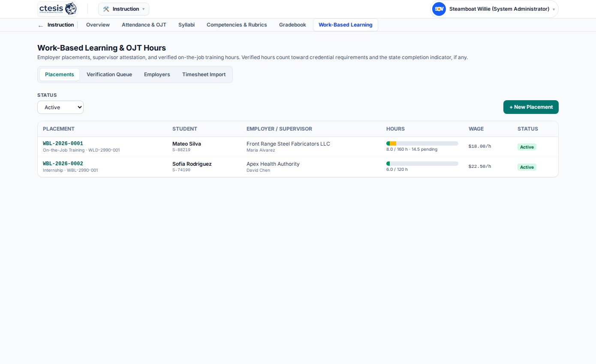Viewport: 596px width, 364px height.
Task: Select the Placements sub-tab
Action: tap(60, 75)
